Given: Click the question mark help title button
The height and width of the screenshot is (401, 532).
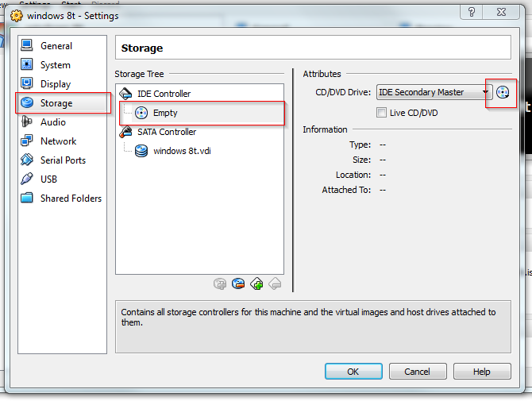Looking at the screenshot, I should [472, 12].
